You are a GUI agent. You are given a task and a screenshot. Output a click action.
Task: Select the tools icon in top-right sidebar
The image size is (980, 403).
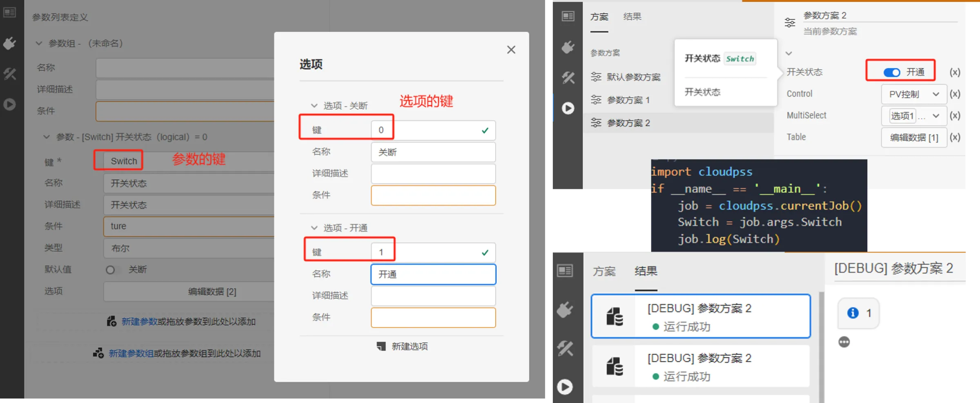coord(568,77)
